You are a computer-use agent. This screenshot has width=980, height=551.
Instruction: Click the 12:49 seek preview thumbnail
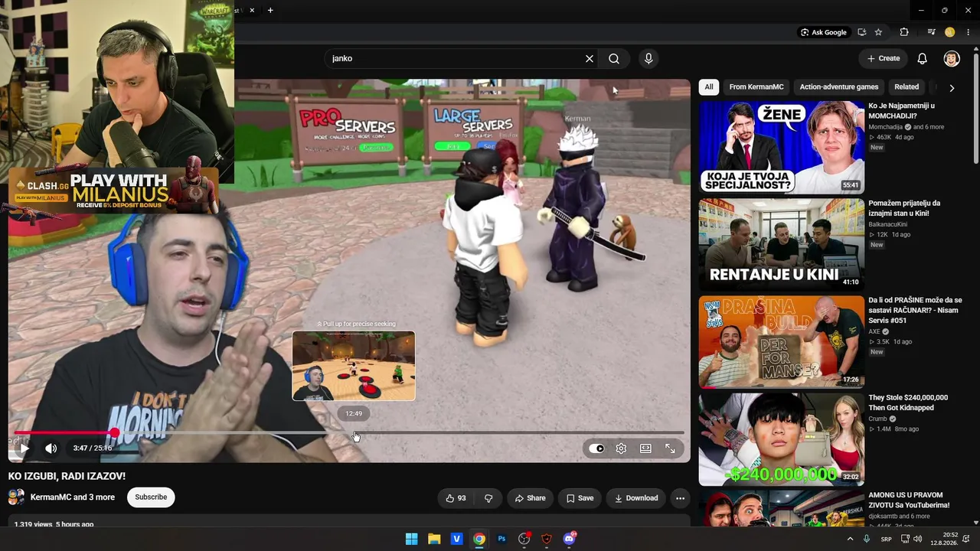click(354, 366)
